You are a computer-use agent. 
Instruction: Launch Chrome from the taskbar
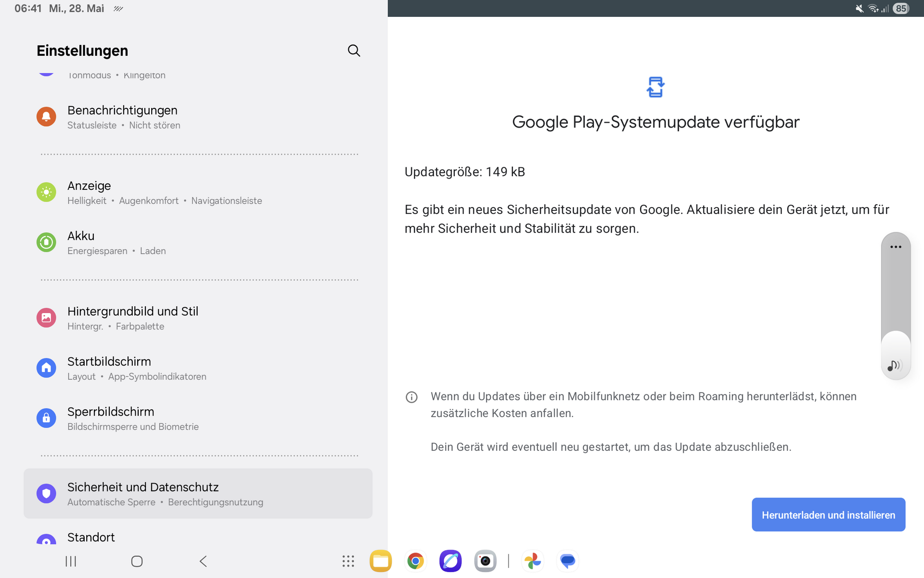coord(415,561)
